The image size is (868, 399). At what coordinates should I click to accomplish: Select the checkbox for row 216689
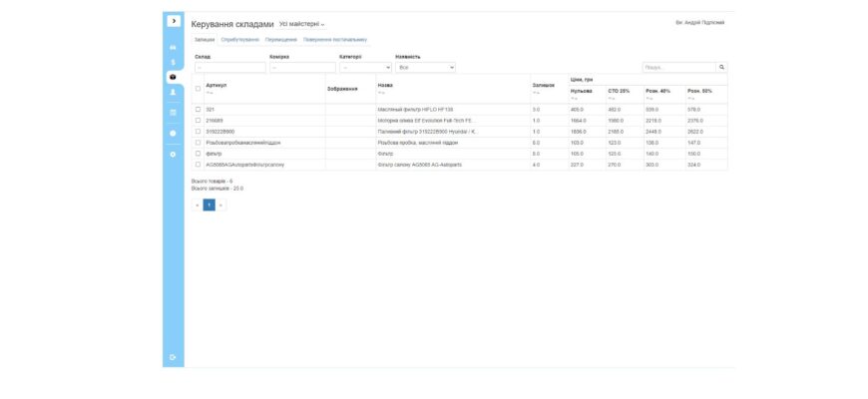(x=198, y=120)
